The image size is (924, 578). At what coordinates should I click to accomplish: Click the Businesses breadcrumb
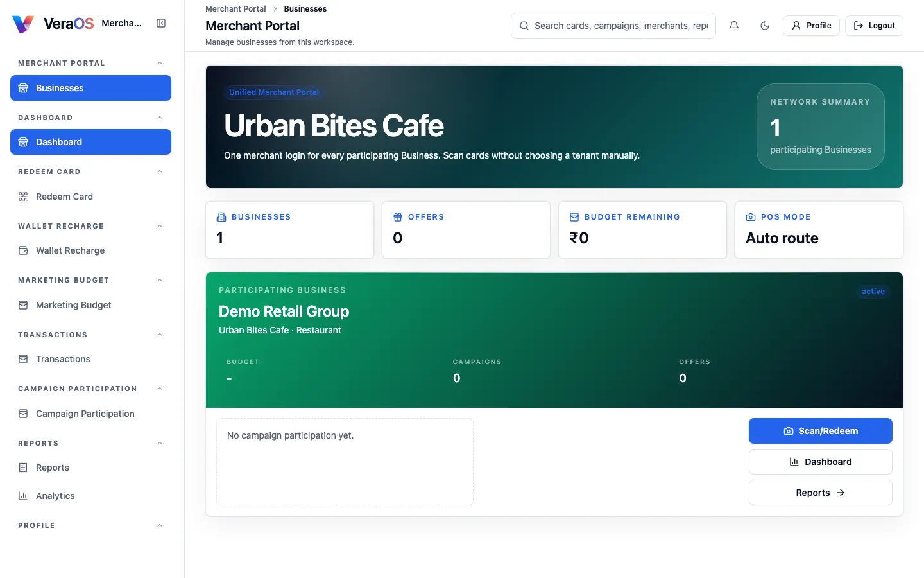point(305,9)
